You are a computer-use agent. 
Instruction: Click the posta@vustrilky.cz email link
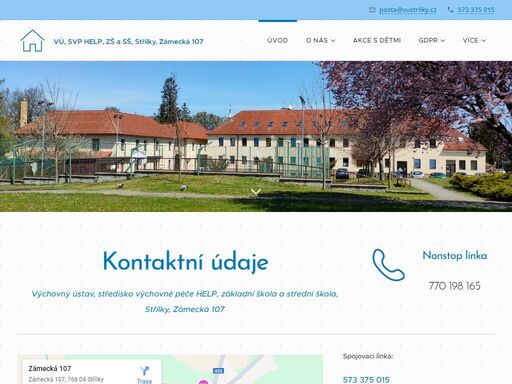(x=408, y=10)
